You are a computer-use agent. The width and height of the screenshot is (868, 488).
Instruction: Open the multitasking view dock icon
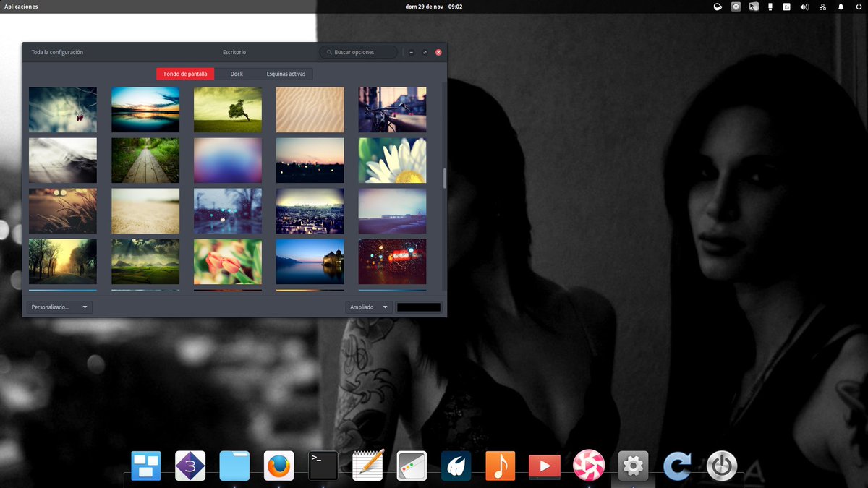pos(146,466)
